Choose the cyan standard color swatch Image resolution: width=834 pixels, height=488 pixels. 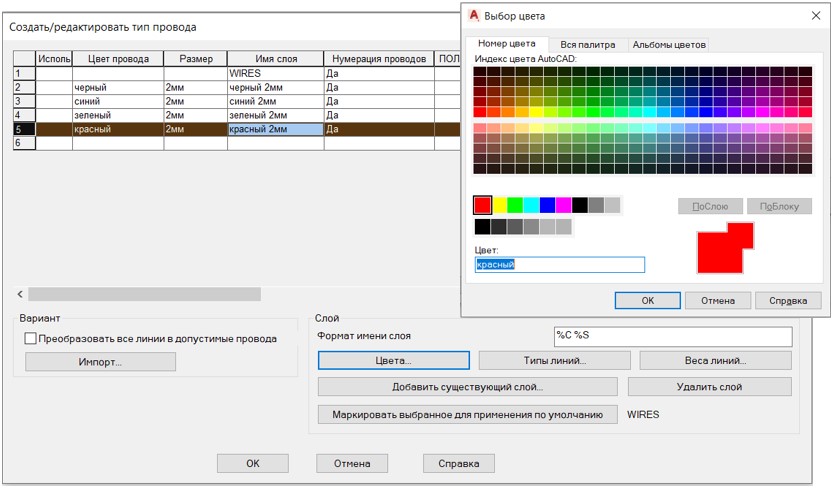point(531,205)
